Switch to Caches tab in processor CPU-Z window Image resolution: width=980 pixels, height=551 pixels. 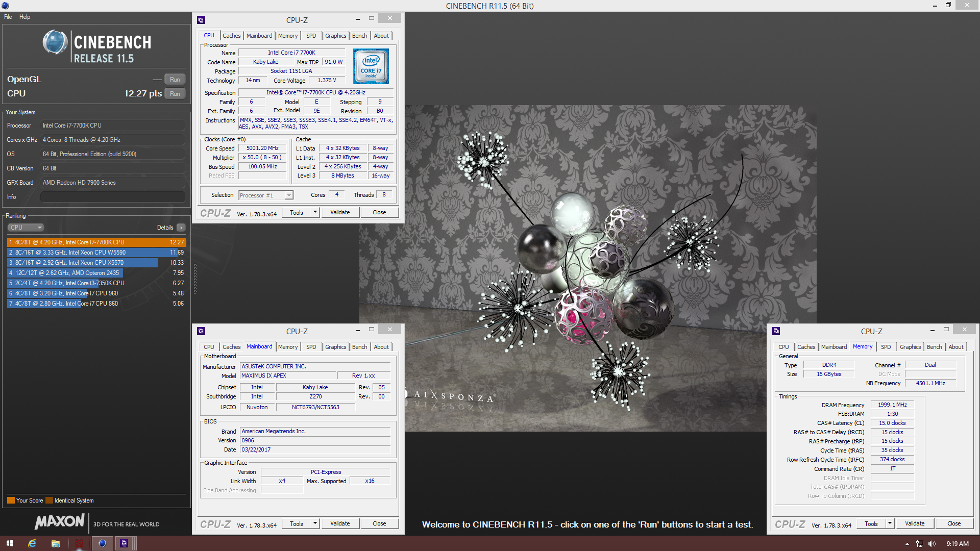(x=231, y=36)
